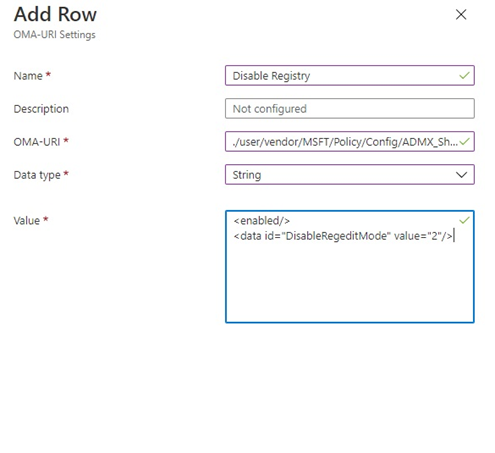Click the '<enabled/>' line in Value
The height and width of the screenshot is (453, 495).
(x=262, y=221)
